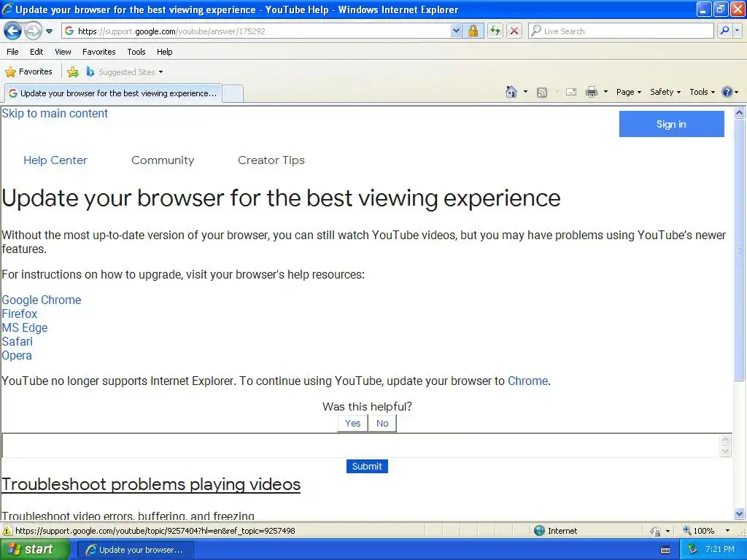Click the Home page icon

click(x=511, y=92)
